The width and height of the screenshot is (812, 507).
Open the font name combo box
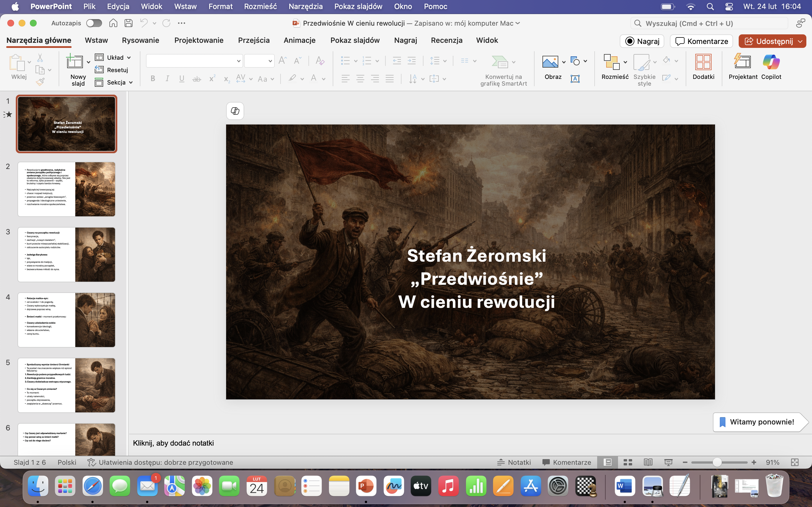tap(194, 61)
